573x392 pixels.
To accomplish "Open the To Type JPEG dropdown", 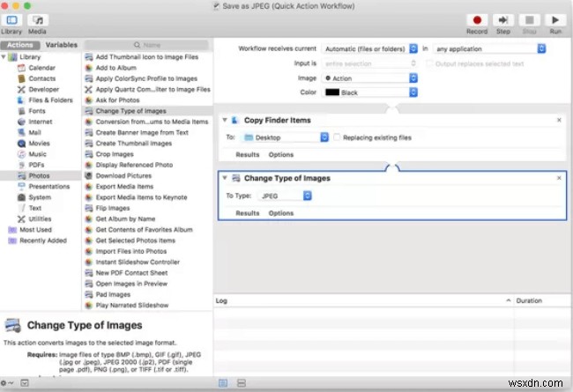I will point(285,196).
